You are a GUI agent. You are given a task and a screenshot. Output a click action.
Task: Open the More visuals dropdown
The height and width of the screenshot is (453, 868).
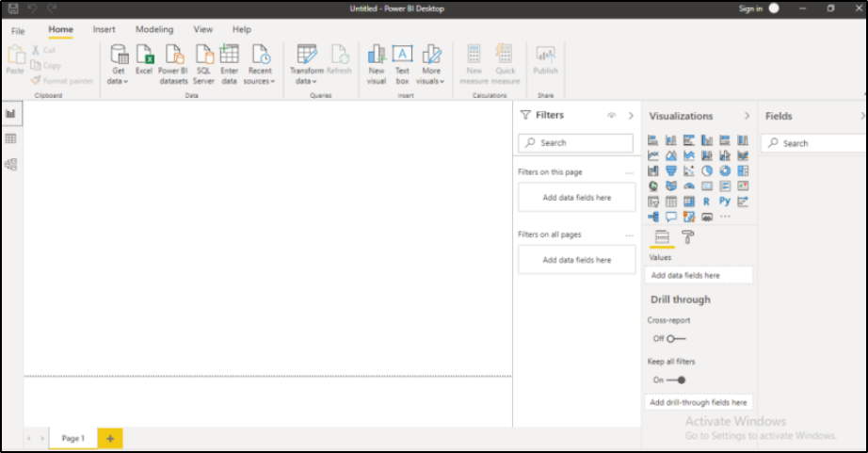430,65
